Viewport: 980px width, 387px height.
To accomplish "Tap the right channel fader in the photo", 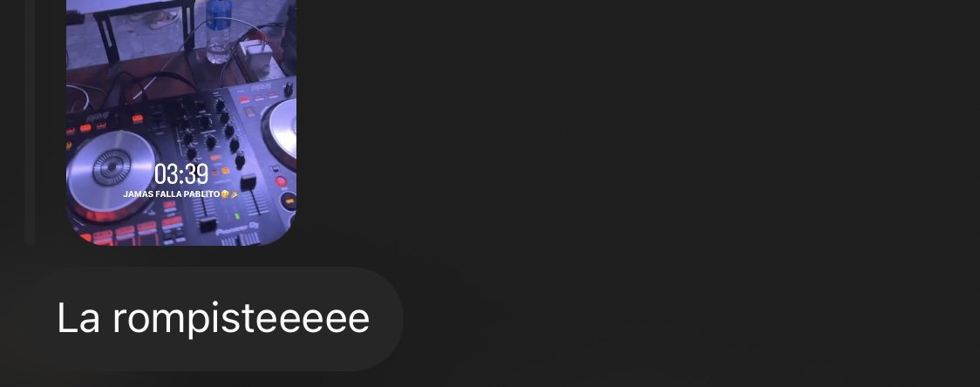I will 248,183.
